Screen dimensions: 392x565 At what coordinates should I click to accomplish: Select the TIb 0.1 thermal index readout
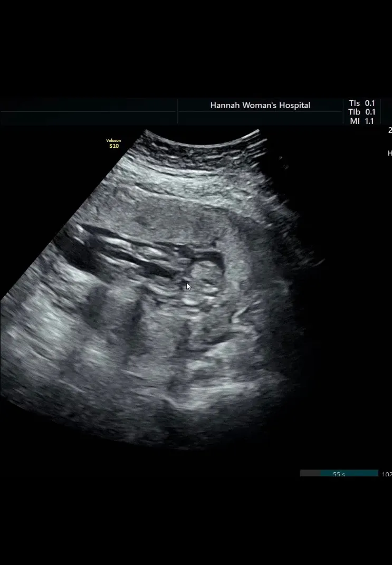[x=362, y=112]
